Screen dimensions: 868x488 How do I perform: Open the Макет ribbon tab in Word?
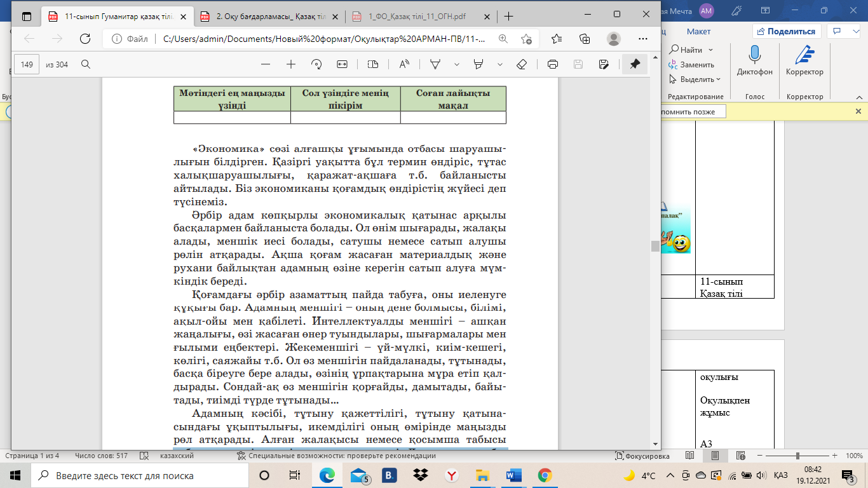pyautogui.click(x=698, y=31)
